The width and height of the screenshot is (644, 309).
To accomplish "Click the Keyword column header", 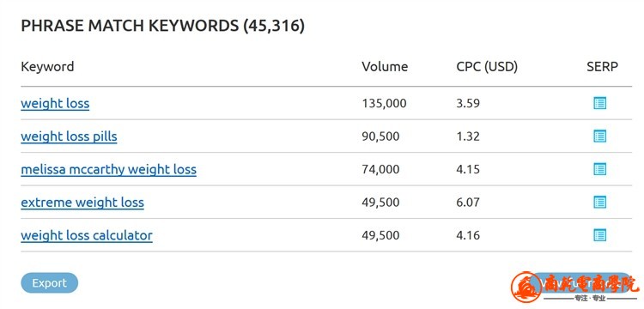I will [x=47, y=66].
